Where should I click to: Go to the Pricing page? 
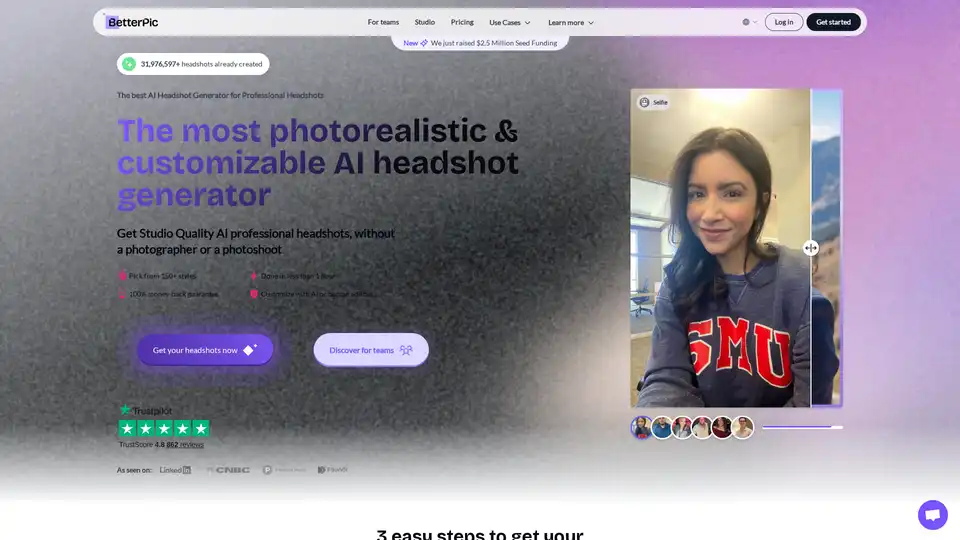point(462,22)
